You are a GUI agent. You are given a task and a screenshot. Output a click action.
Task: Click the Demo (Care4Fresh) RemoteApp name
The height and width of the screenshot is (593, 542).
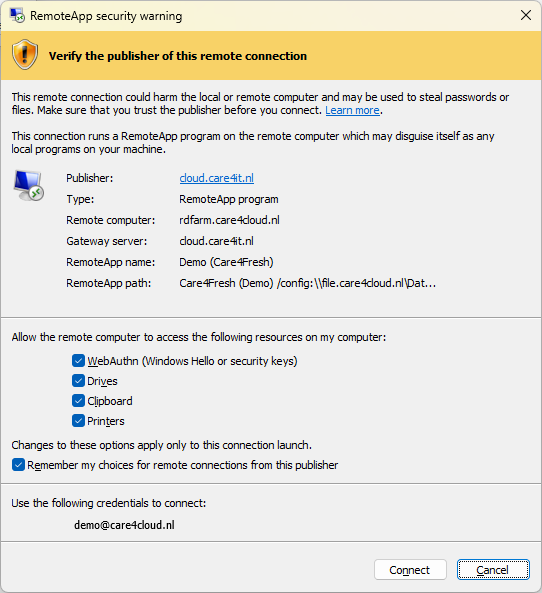[x=226, y=262]
